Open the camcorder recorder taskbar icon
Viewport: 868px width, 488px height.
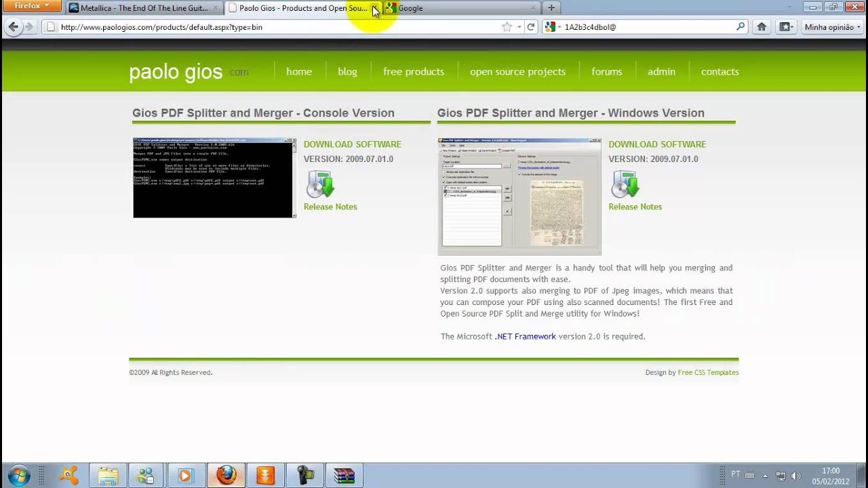click(x=305, y=475)
